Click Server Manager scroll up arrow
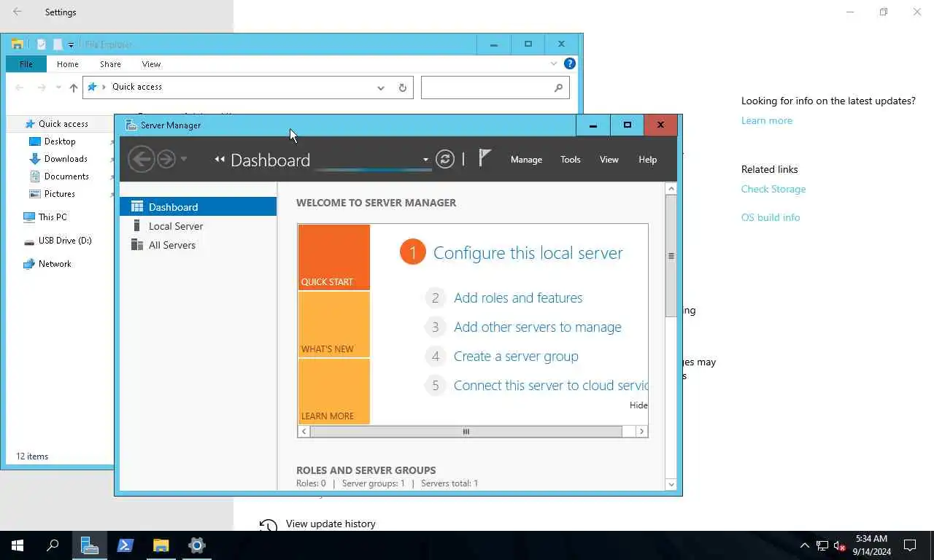 pyautogui.click(x=671, y=189)
